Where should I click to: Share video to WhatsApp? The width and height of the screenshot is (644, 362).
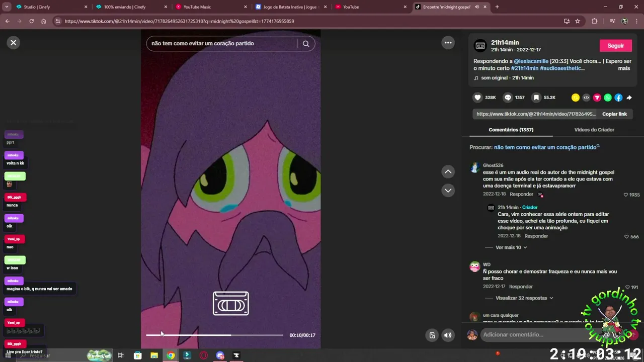[608, 98]
